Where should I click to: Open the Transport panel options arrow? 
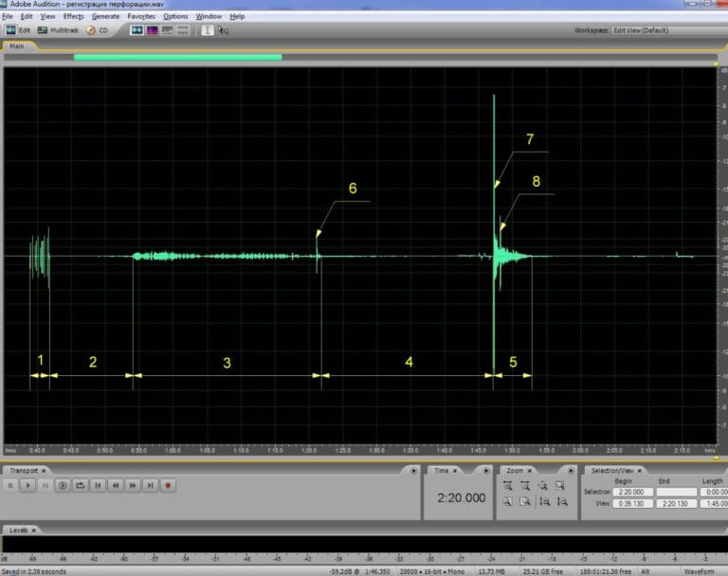point(413,471)
